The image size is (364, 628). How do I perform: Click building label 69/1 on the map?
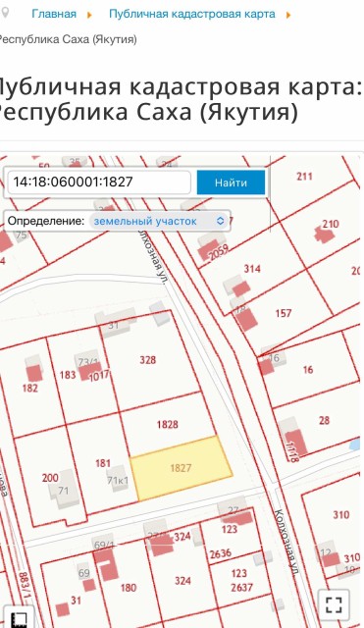pyautogui.click(x=105, y=546)
